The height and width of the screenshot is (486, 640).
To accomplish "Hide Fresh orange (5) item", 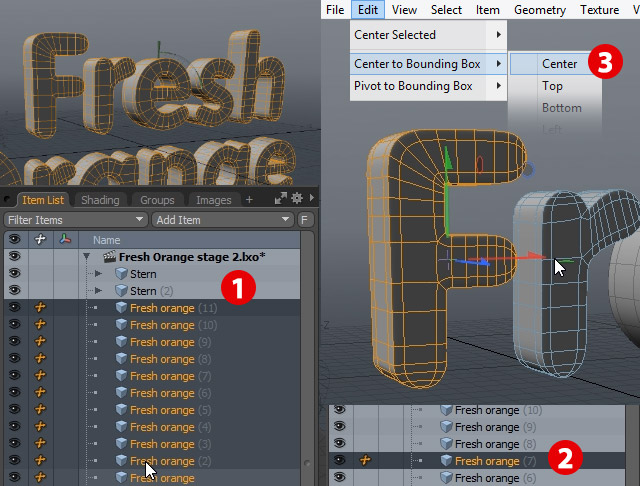I will (15, 409).
